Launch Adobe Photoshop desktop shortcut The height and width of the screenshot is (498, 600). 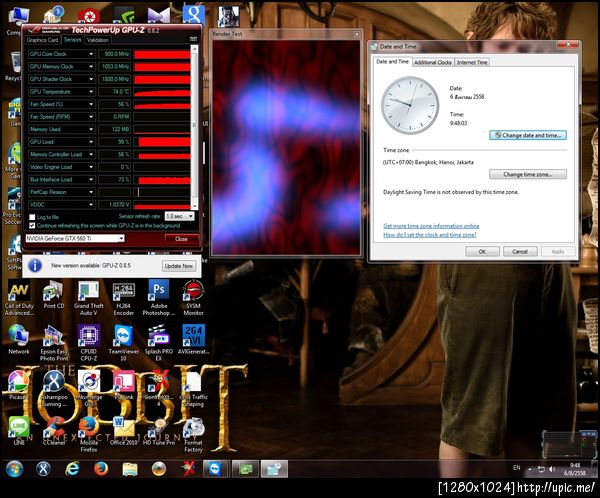point(158,298)
